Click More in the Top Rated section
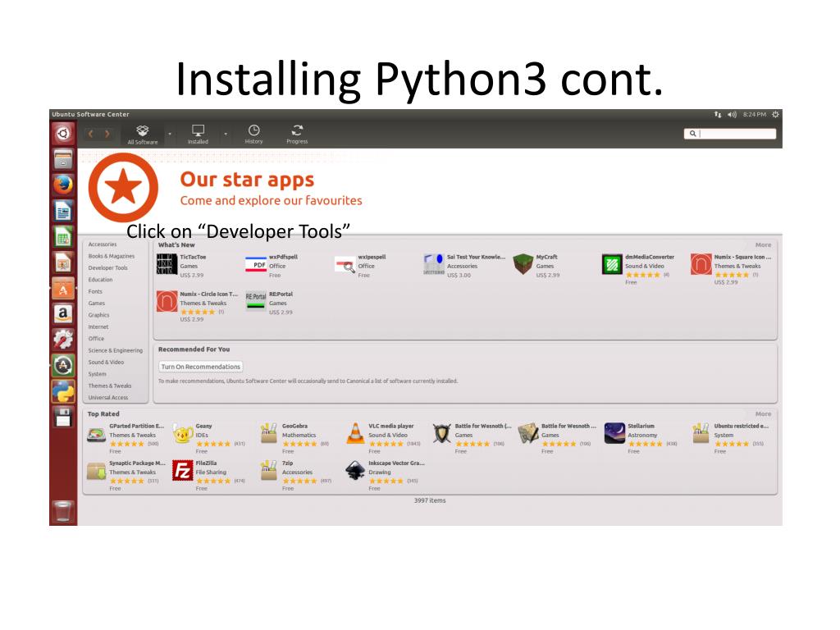This screenshot has height=630, width=840. (x=763, y=414)
